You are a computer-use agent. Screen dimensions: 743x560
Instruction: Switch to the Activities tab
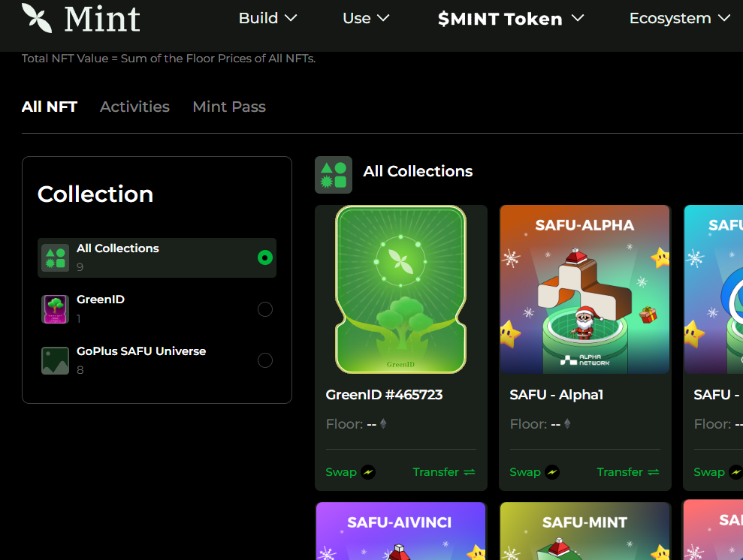coord(134,107)
